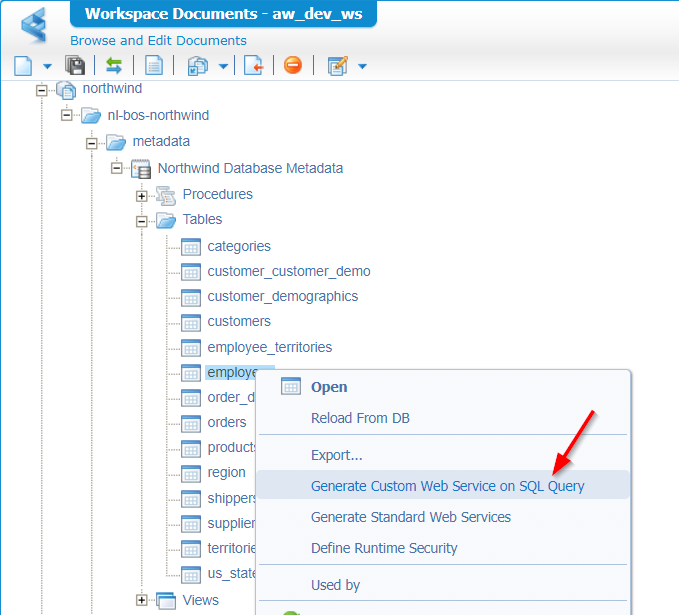This screenshot has width=679, height=615.
Task: Expand the Procedures folder node
Action: point(142,195)
